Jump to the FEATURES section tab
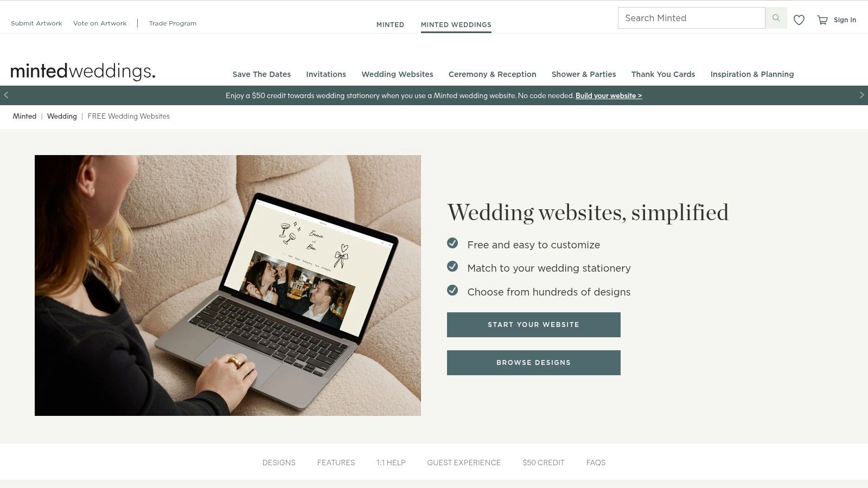 [336, 463]
